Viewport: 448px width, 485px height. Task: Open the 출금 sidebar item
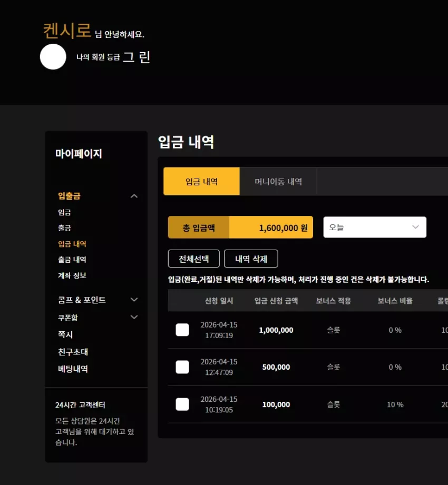[64, 228]
